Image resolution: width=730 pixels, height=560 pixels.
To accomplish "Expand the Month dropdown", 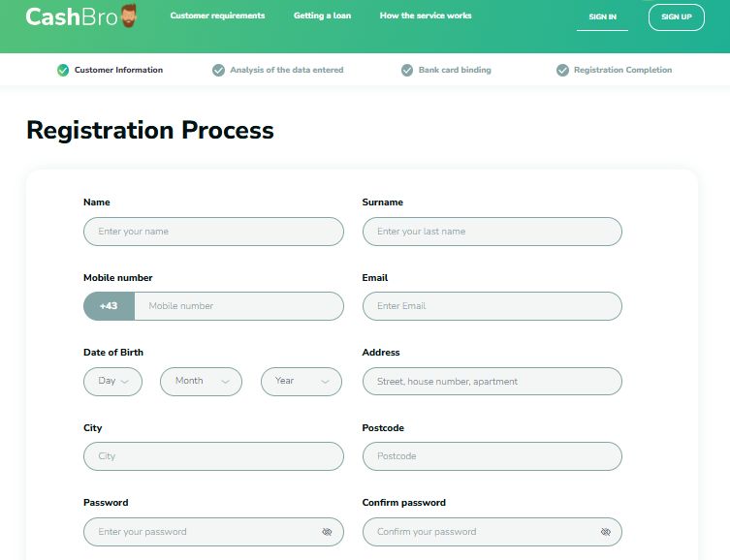I will pyautogui.click(x=201, y=382).
